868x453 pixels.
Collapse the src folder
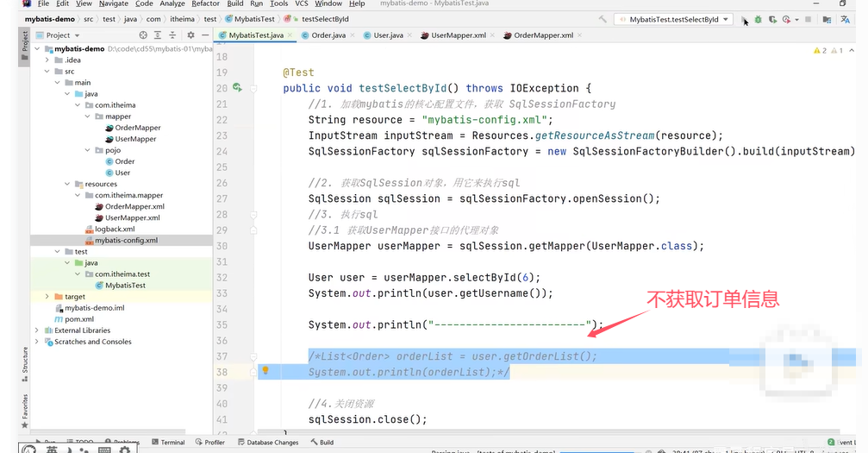pos(47,71)
